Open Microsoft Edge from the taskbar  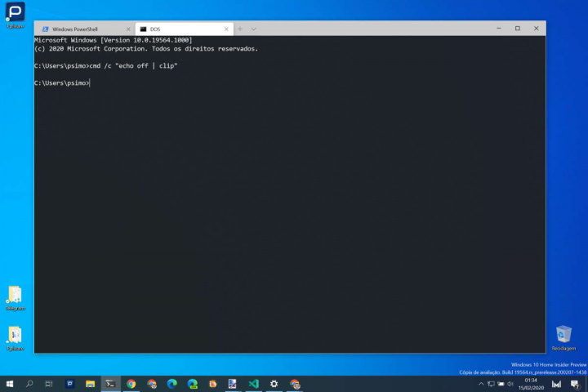point(171,384)
